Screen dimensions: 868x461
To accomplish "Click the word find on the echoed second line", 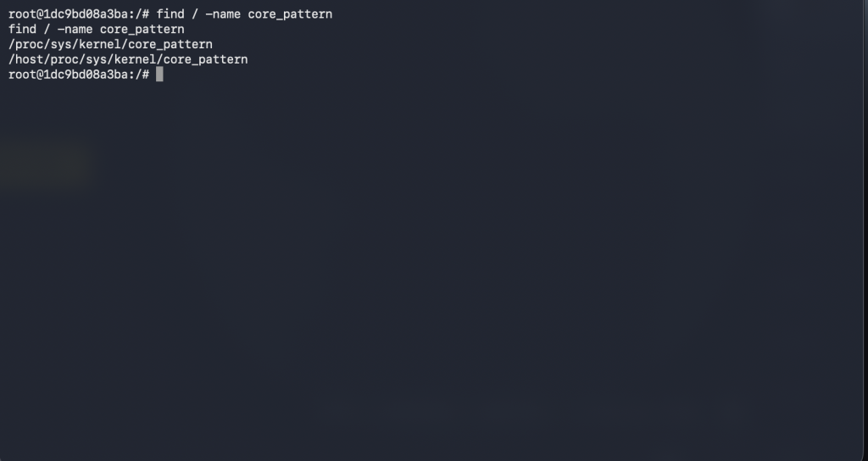I will click(22, 30).
